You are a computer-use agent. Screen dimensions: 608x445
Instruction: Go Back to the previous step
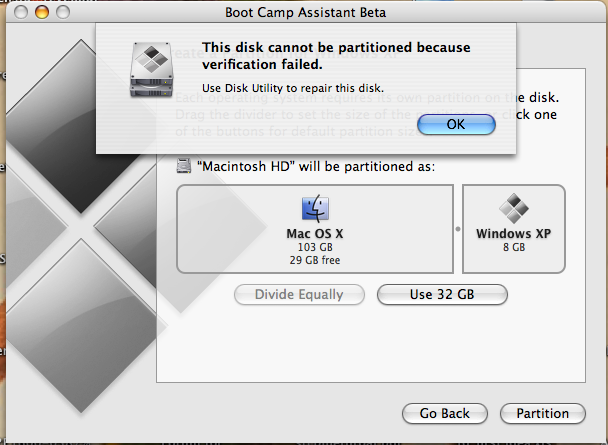[444, 413]
